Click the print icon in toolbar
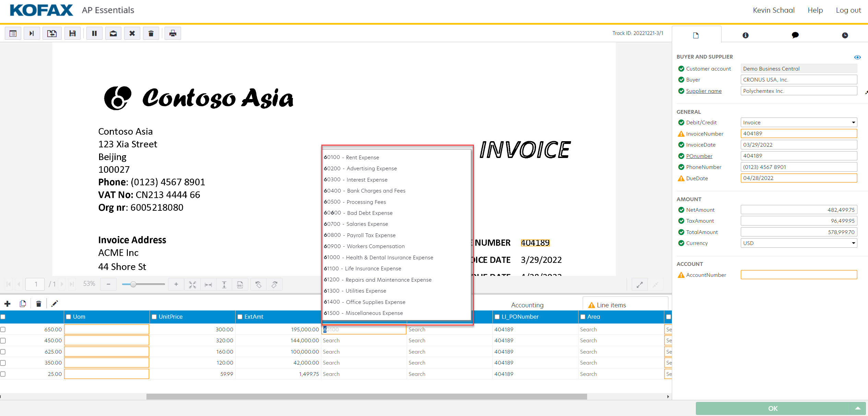This screenshot has height=416, width=868. tap(173, 33)
